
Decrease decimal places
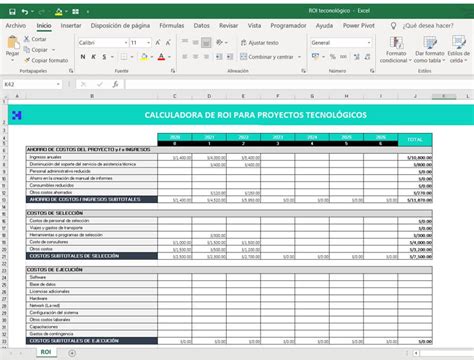coord(367,57)
